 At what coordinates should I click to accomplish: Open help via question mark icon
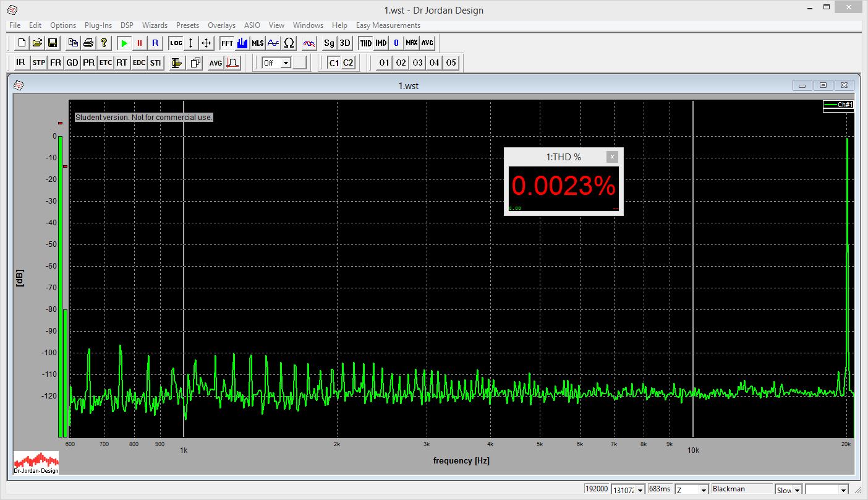pyautogui.click(x=104, y=43)
